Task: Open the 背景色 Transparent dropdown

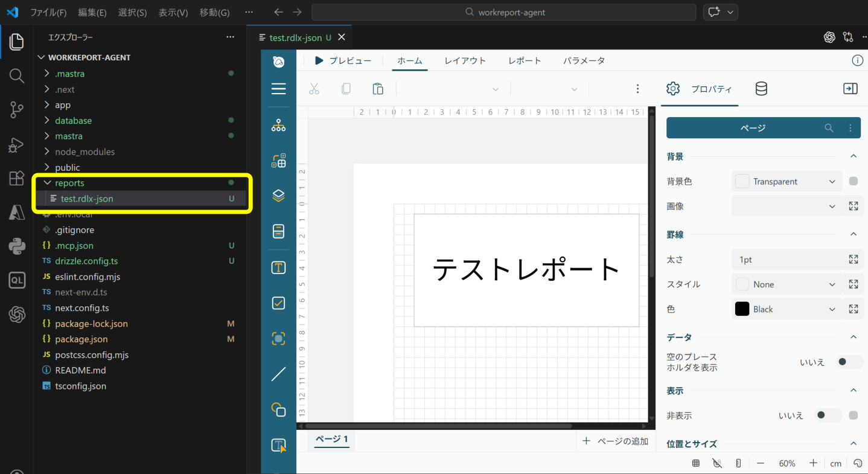Action: pos(787,182)
